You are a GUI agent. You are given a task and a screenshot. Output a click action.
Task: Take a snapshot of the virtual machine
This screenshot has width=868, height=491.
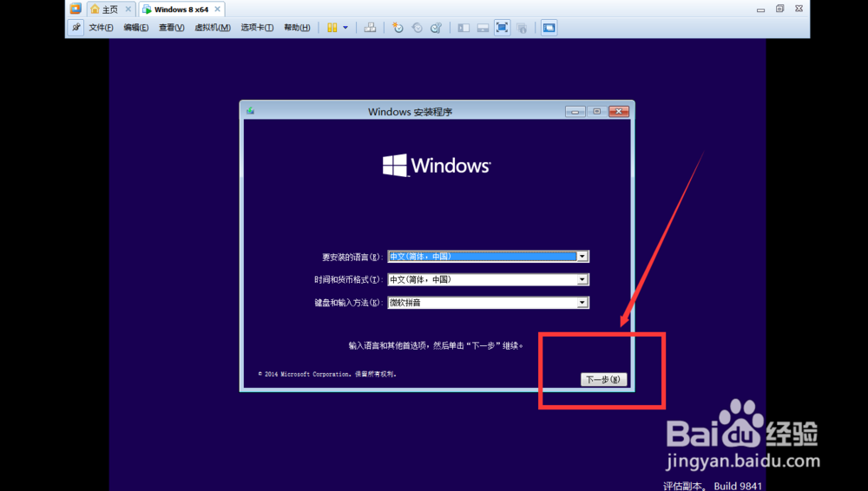[x=398, y=28]
